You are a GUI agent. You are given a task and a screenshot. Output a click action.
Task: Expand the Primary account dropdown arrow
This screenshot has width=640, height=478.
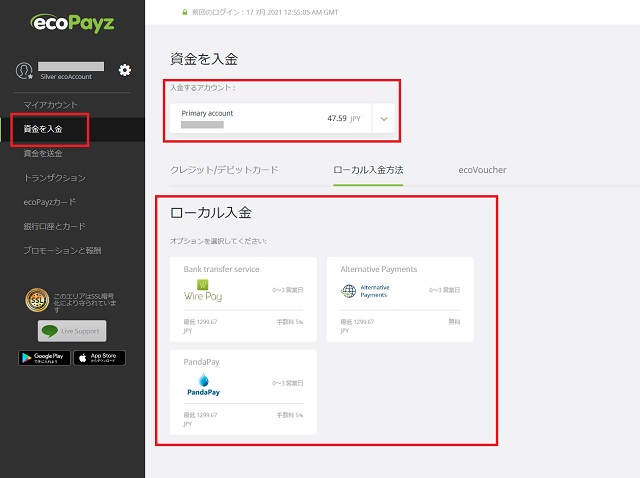coord(384,118)
